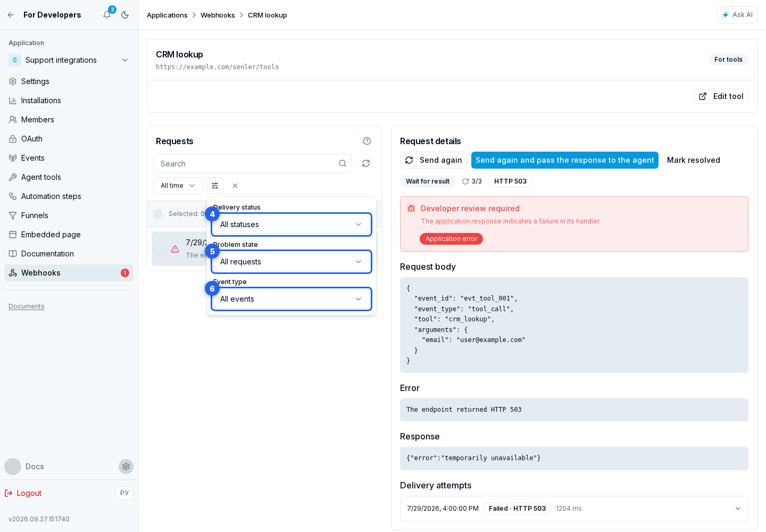Screen dimensions: 766x532
Task: Send again and pass response to agent
Action: (x=565, y=160)
